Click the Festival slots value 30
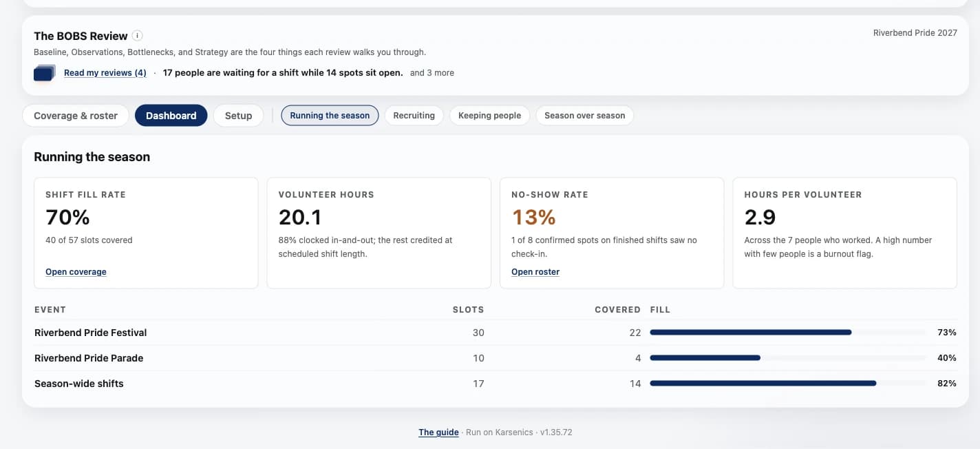Viewport: 980px width, 449px height. click(x=478, y=333)
